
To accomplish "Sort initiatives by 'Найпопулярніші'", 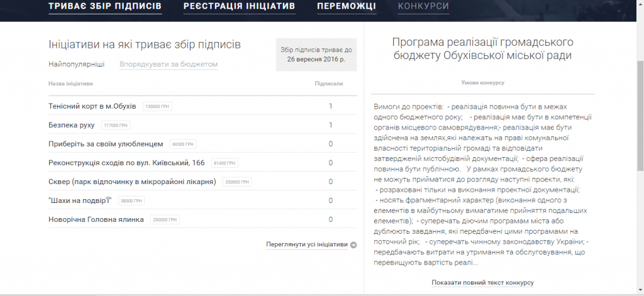I will tap(76, 64).
